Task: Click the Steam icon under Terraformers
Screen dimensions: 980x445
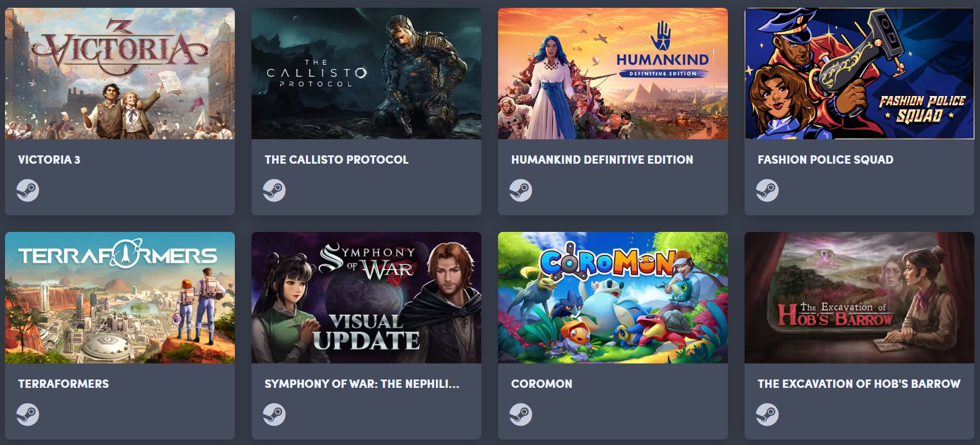Action: point(28,414)
